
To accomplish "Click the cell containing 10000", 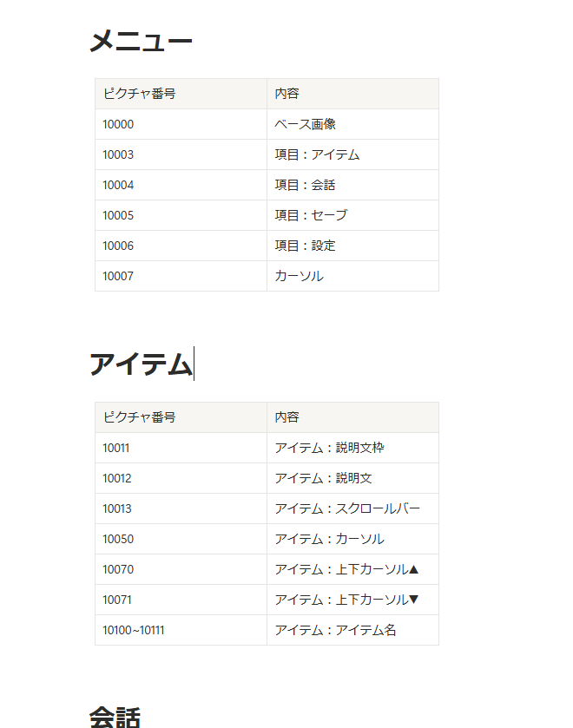I will (181, 124).
